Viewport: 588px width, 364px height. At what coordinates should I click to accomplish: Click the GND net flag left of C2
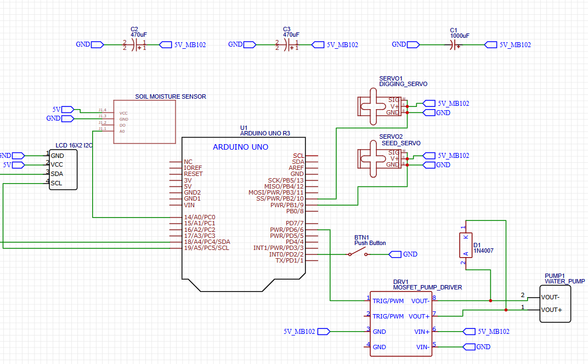tap(97, 44)
